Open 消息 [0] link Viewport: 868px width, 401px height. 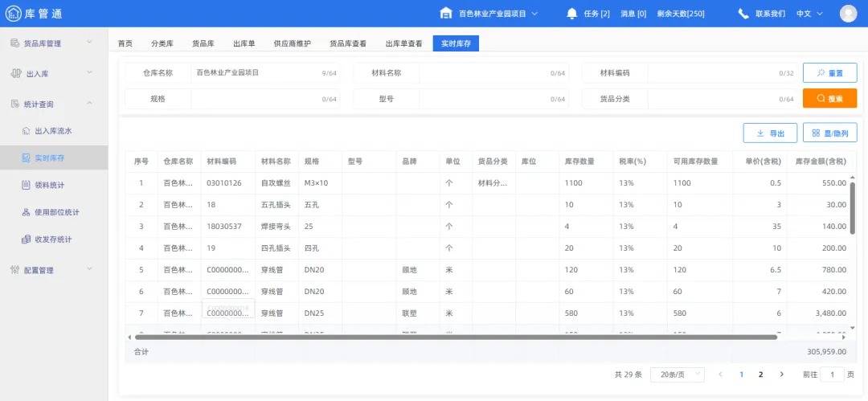click(x=633, y=14)
